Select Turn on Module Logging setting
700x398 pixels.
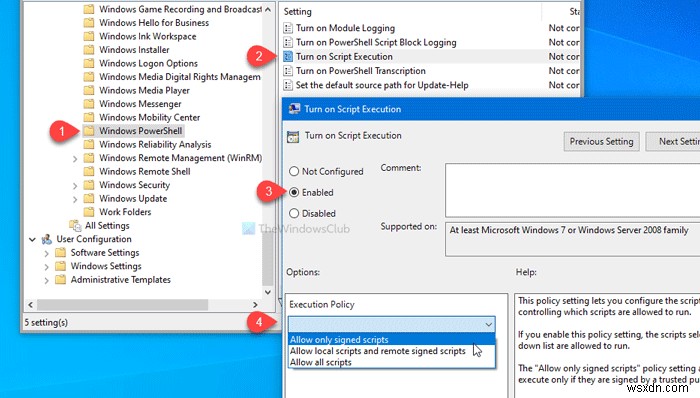[345, 28]
